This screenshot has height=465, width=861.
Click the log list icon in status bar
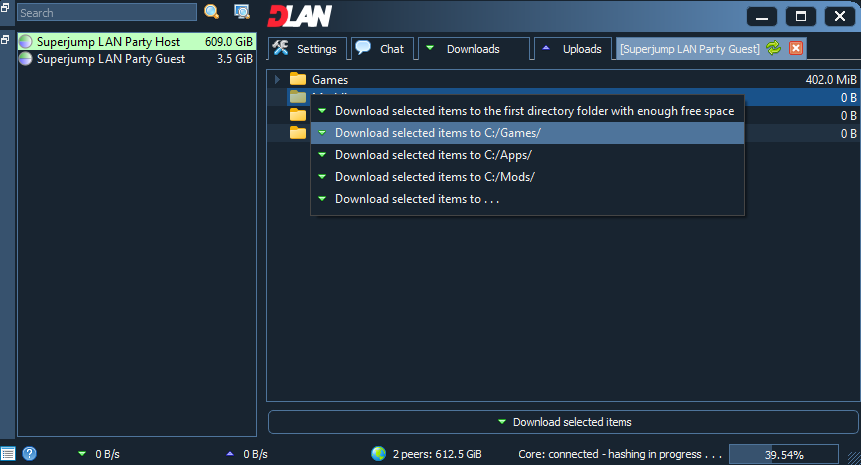click(x=8, y=454)
